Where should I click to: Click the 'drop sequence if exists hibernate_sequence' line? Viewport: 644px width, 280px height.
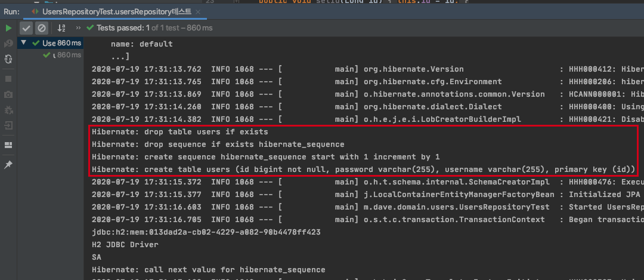click(x=218, y=144)
